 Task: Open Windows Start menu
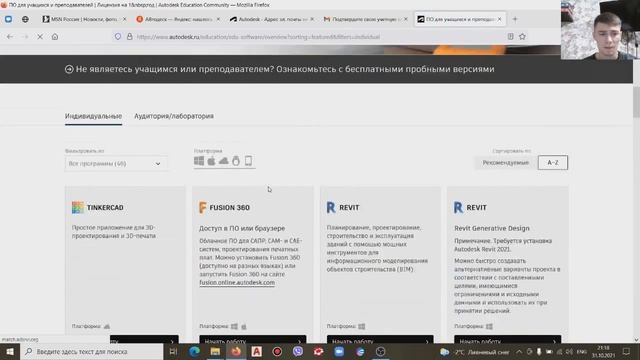point(10,351)
